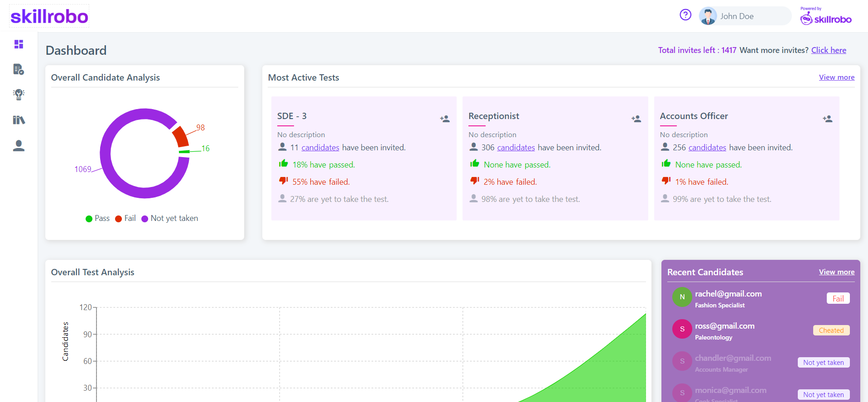Click the thumbs-down icon for 1% have failed
This screenshot has height=402, width=868.
tap(665, 181)
